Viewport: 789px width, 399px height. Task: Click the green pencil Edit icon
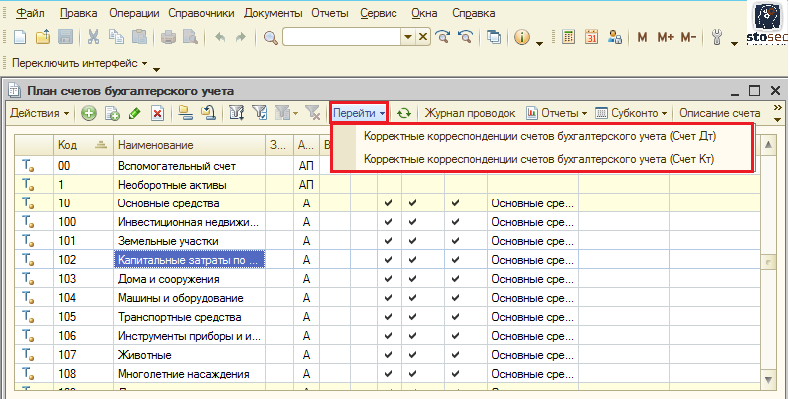(x=134, y=114)
